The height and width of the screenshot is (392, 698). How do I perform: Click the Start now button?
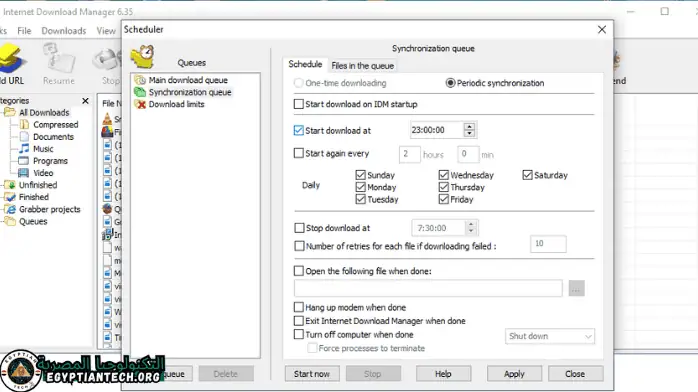(x=312, y=374)
